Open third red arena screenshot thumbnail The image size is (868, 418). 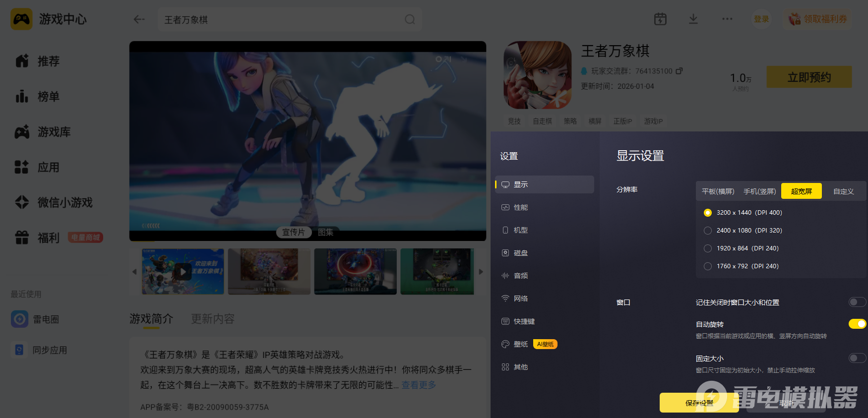[x=356, y=271]
